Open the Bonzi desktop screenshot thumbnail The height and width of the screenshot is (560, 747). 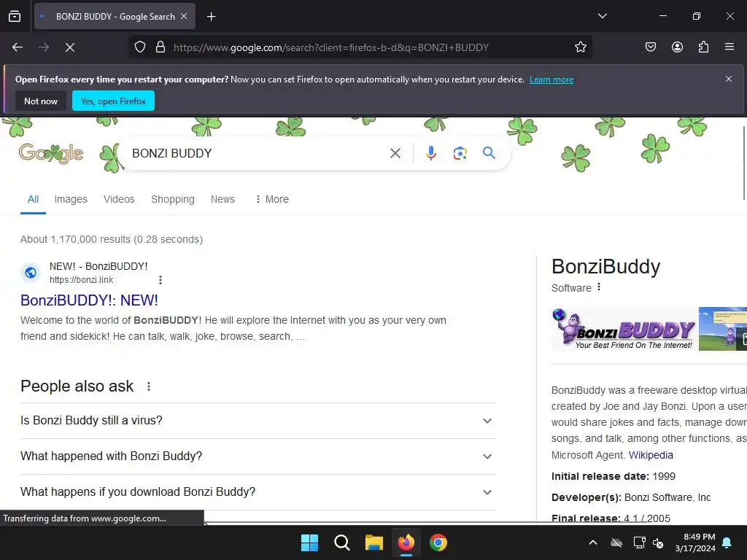[x=723, y=329]
